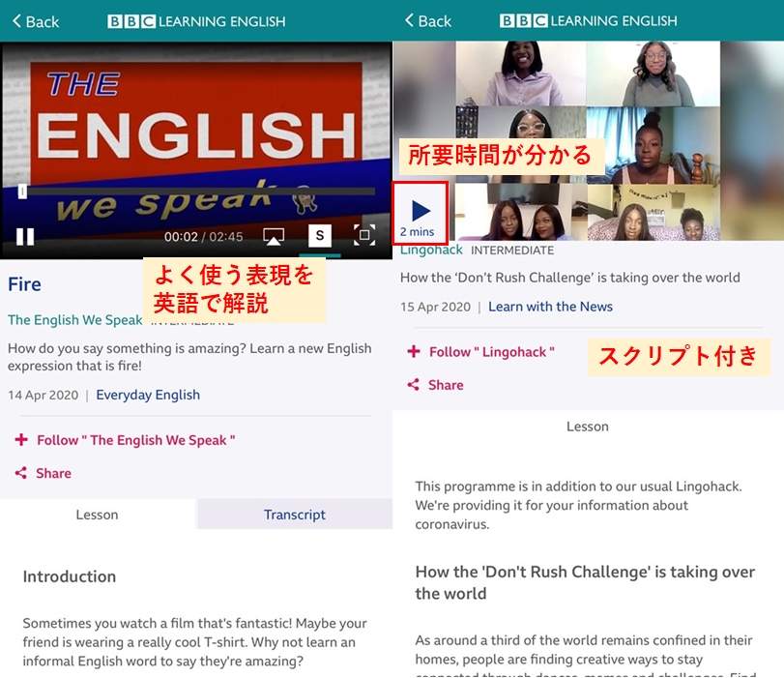
Task: Open the Everyday English category link
Action: click(147, 395)
